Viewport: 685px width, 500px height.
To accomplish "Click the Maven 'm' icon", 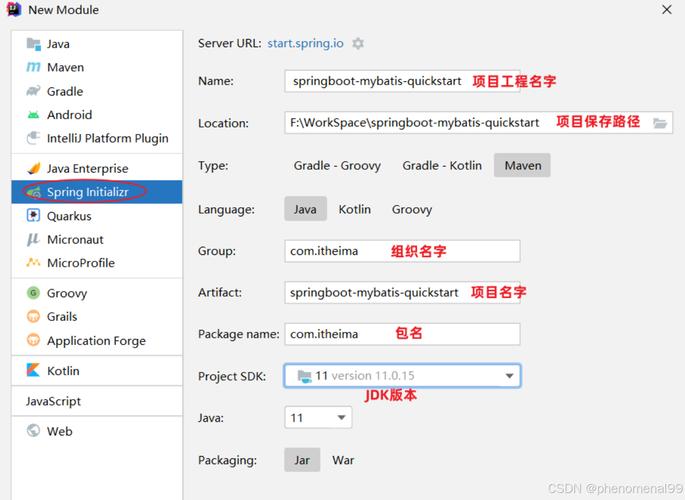I will pos(34,67).
